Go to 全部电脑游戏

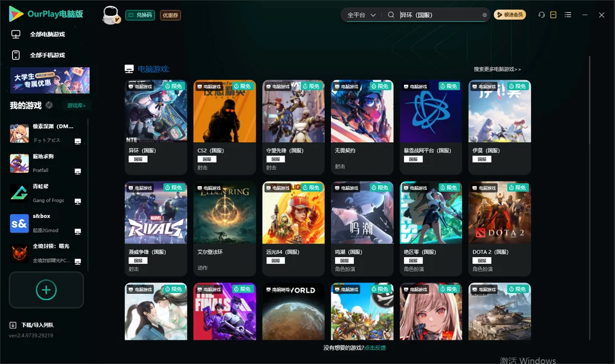click(38, 34)
